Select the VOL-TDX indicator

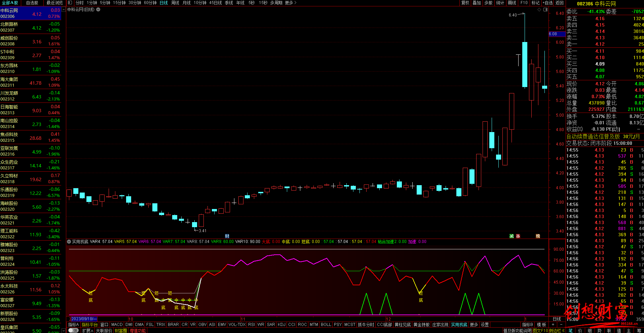point(237,325)
